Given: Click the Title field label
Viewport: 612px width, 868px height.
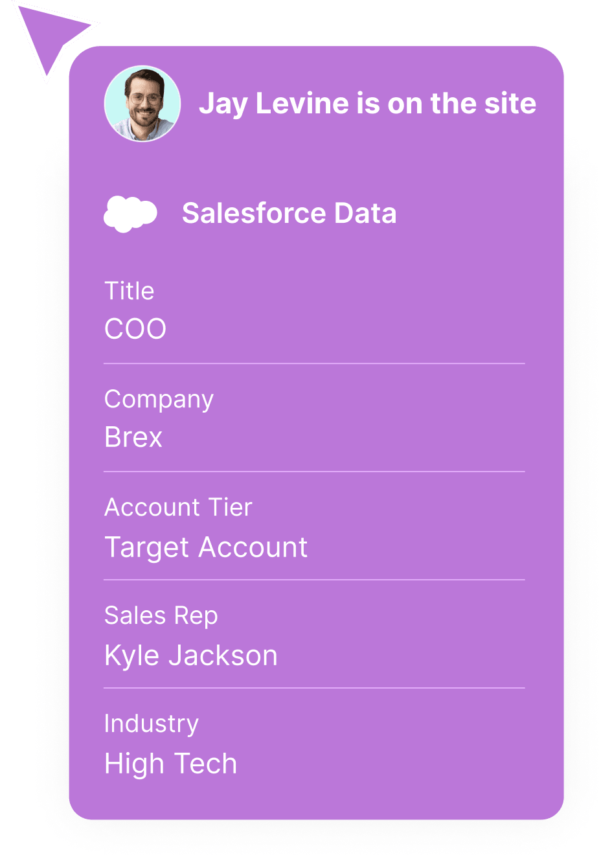Looking at the screenshot, I should click(x=130, y=291).
